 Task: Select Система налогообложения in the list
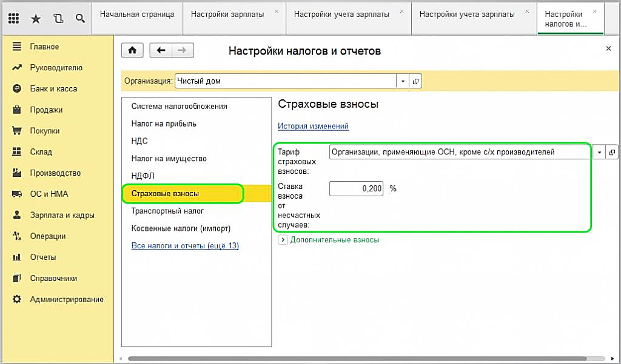coord(196,107)
